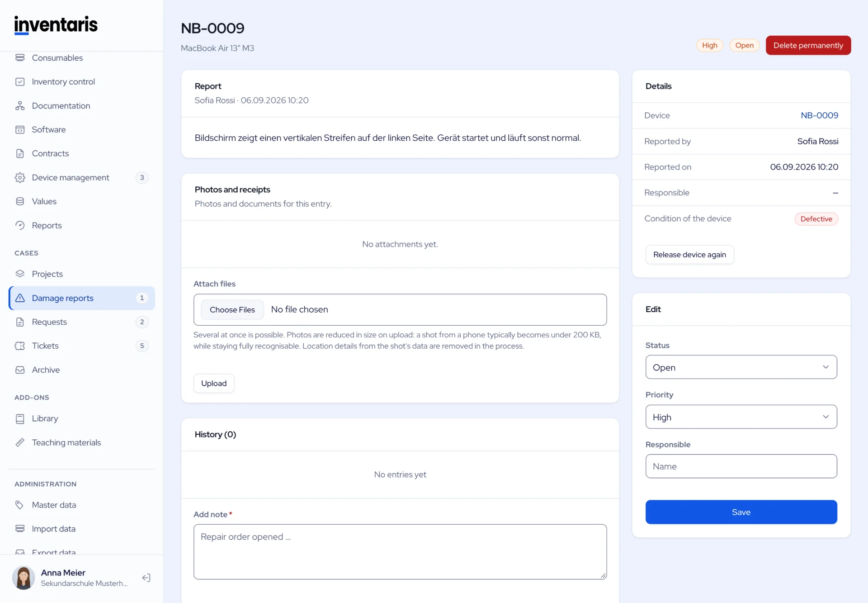The image size is (868, 603).
Task: Click the logout icon beside Anna Meier
Action: click(x=146, y=578)
